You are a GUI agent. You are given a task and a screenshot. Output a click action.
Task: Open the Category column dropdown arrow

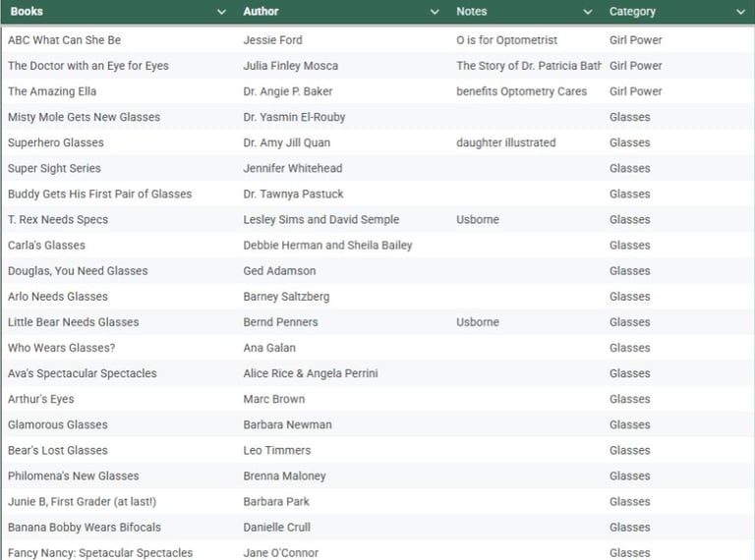(x=740, y=12)
